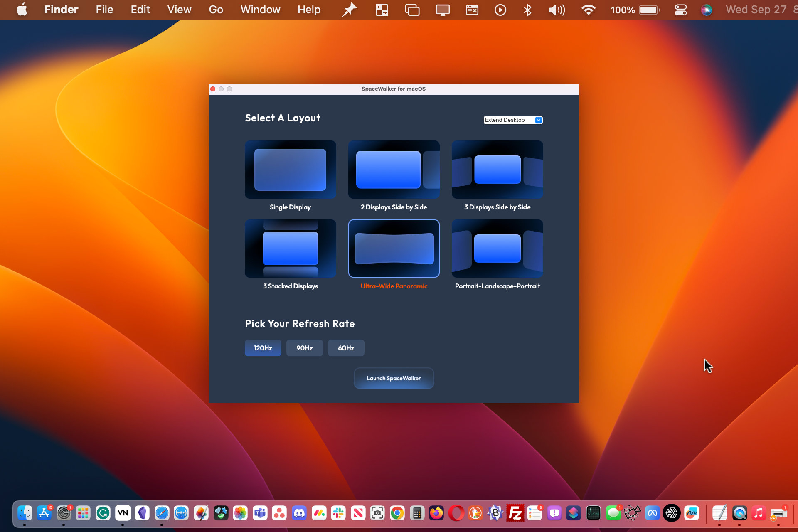This screenshot has width=798, height=532.
Task: Click the battery status indicator
Action: (635, 10)
